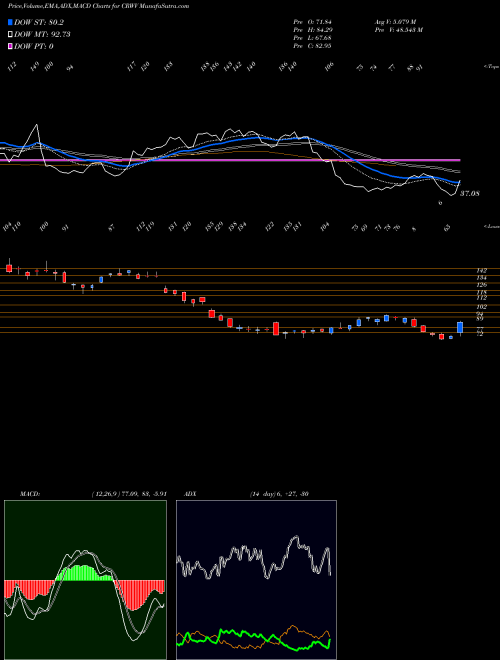Click the 134 price level label
The width and height of the screenshot is (500, 660).
tap(481, 278)
